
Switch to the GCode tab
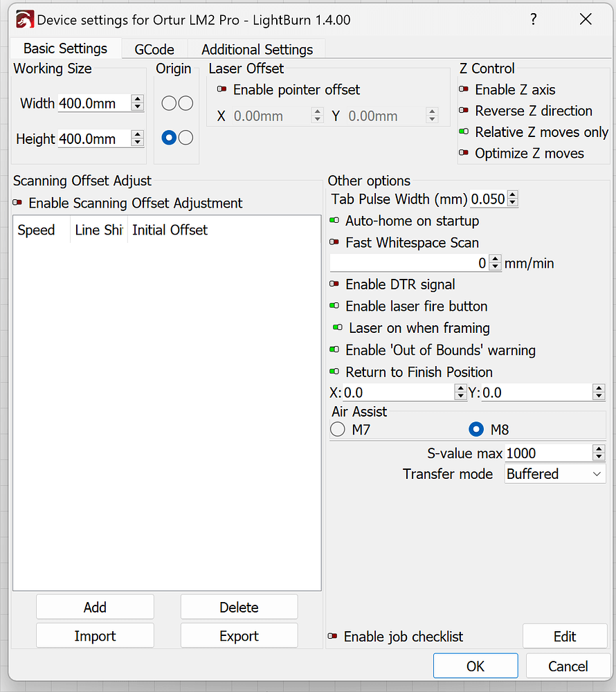tap(154, 48)
